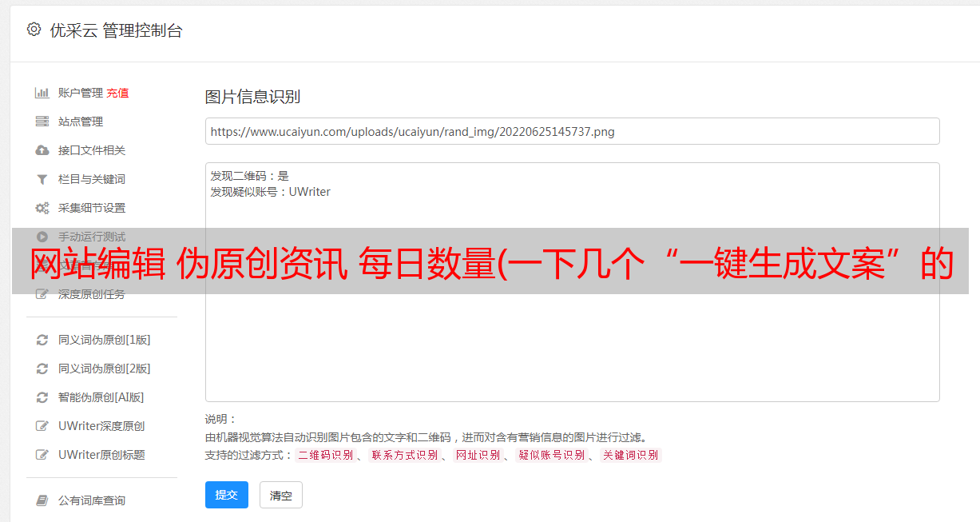Screen dimensions: 980x522
Task: Click the play circle icon for 手动运行测试
Action: click(x=42, y=237)
